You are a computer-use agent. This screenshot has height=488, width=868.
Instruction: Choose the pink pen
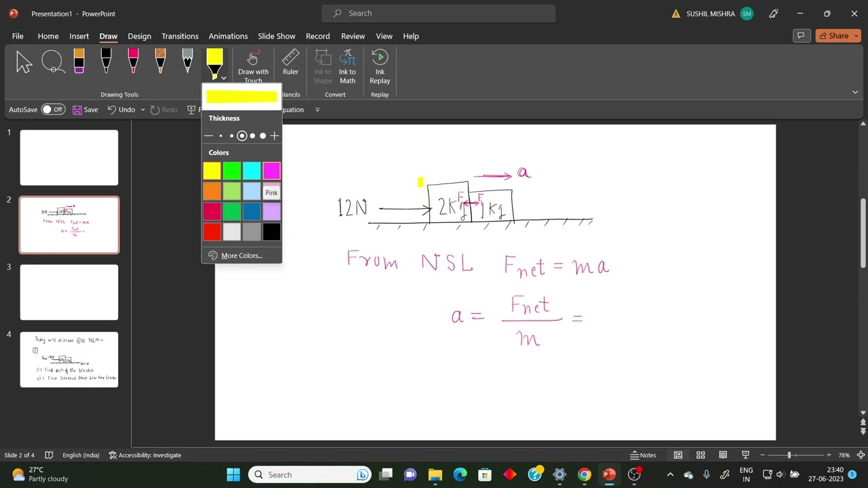pos(133,62)
